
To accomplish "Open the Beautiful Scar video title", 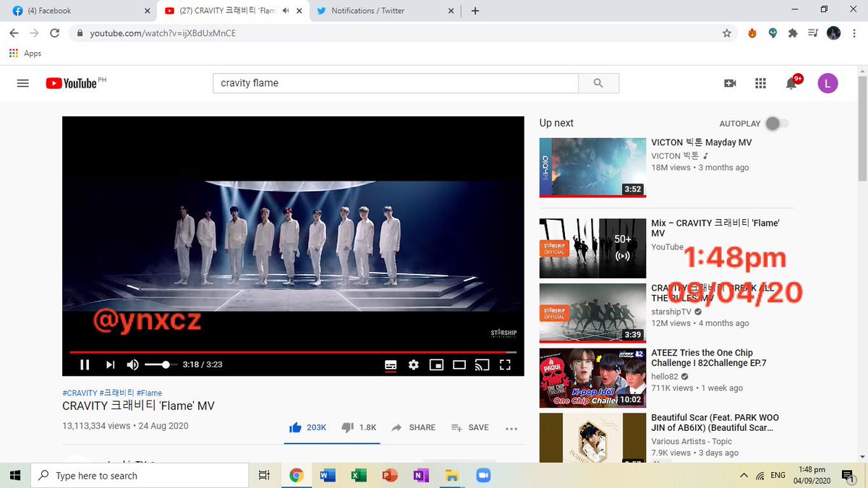I will [715, 423].
